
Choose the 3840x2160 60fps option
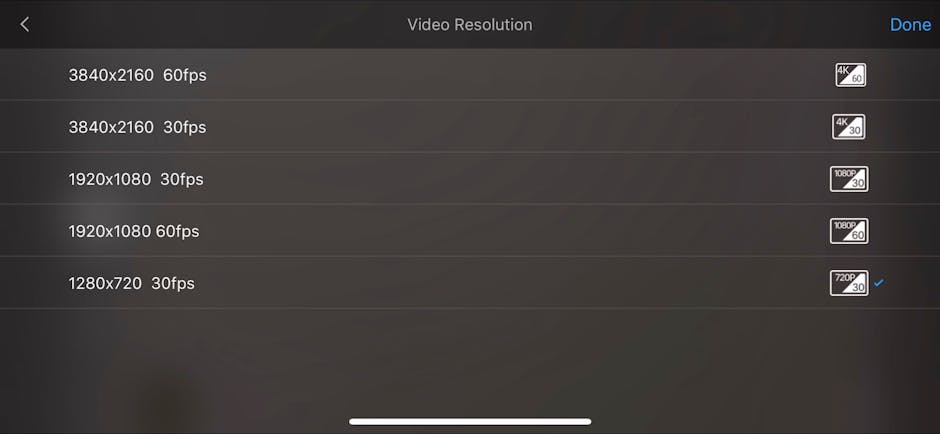[x=470, y=75]
